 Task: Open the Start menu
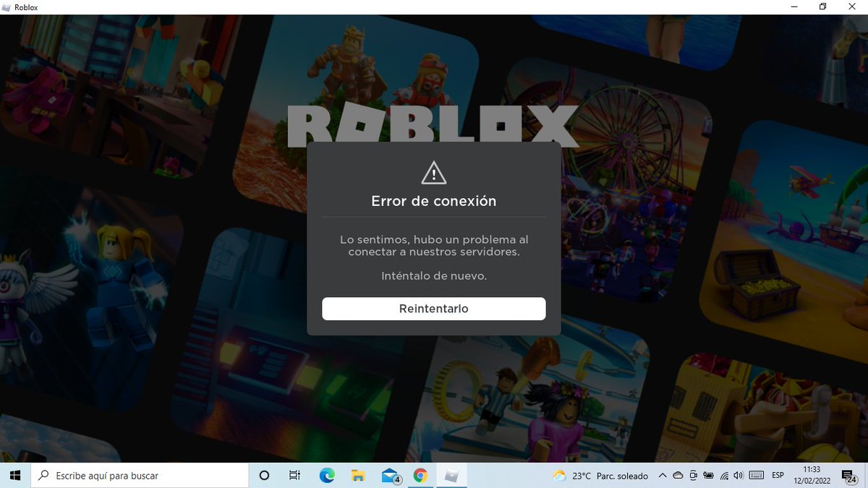[x=14, y=476]
